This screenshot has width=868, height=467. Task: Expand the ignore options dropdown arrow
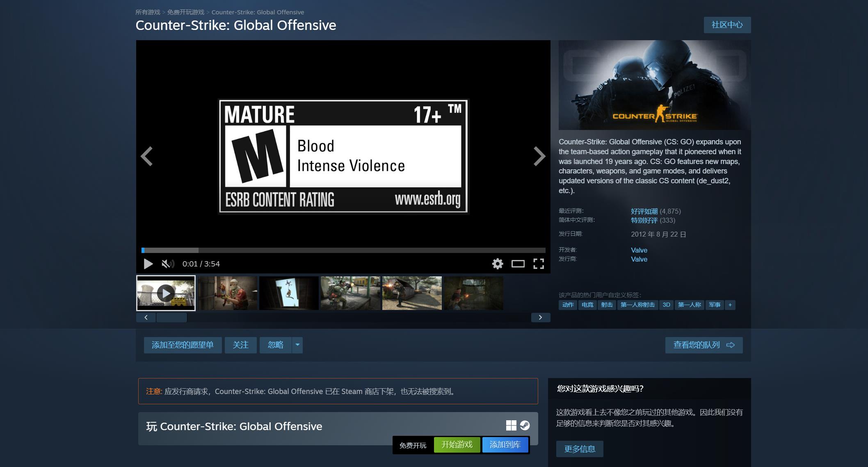coord(297,345)
